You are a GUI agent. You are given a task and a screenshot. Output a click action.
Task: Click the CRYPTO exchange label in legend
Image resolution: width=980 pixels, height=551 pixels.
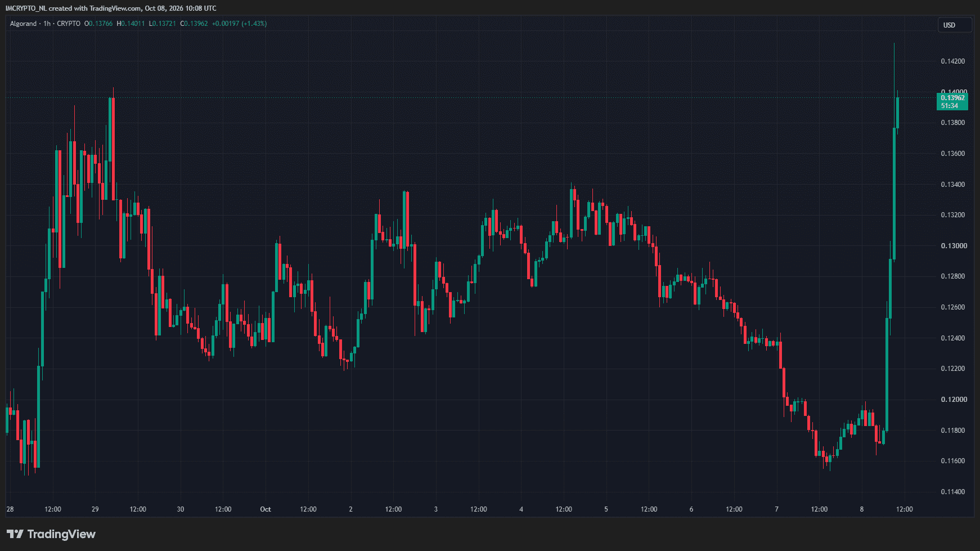tap(69, 24)
